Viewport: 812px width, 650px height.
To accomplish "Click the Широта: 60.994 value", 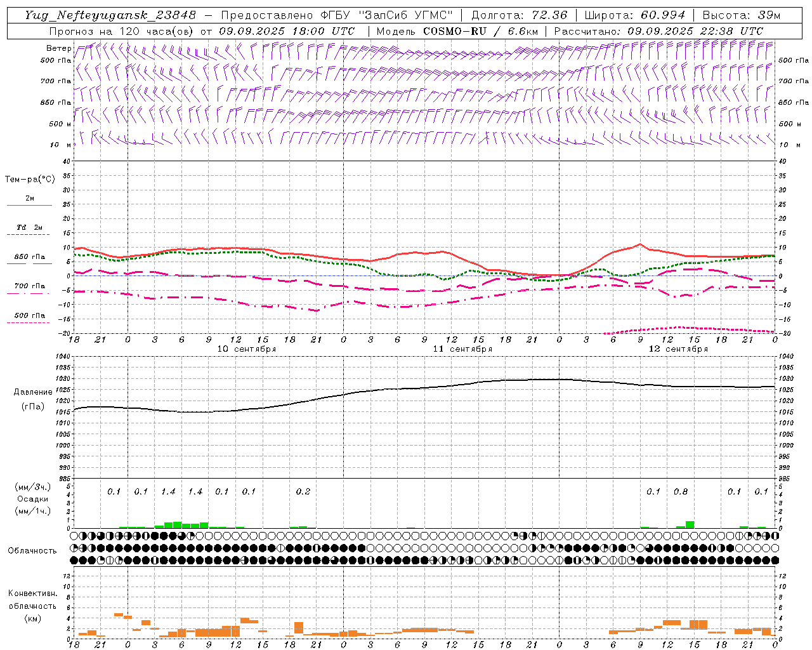I will point(634,15).
